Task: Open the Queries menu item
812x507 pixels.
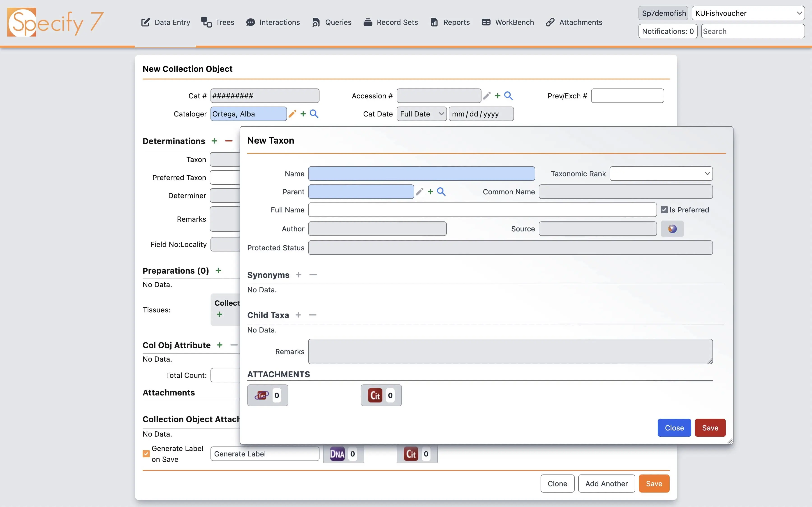Action: tap(332, 22)
